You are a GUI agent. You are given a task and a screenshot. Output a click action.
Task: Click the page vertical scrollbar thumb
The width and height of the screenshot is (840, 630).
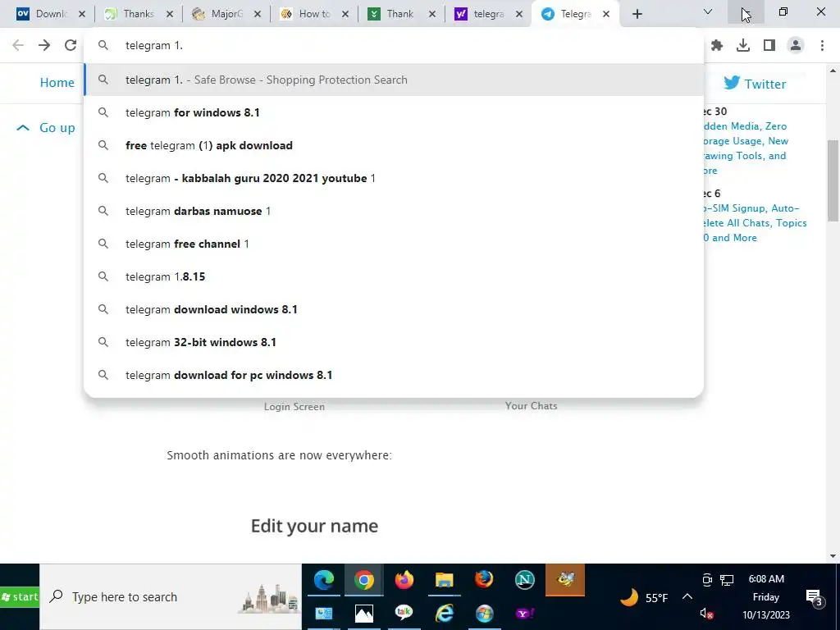click(x=833, y=180)
